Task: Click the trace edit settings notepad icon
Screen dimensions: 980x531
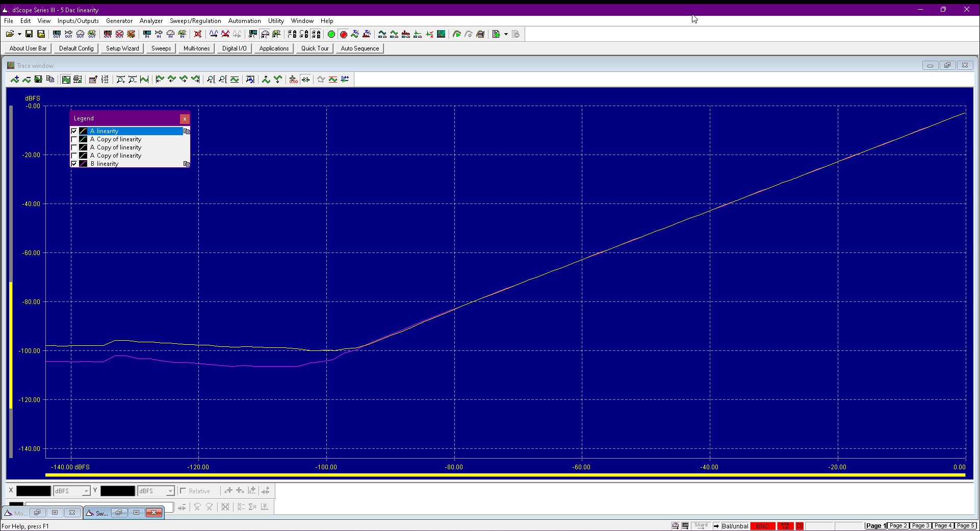Action: pos(93,79)
